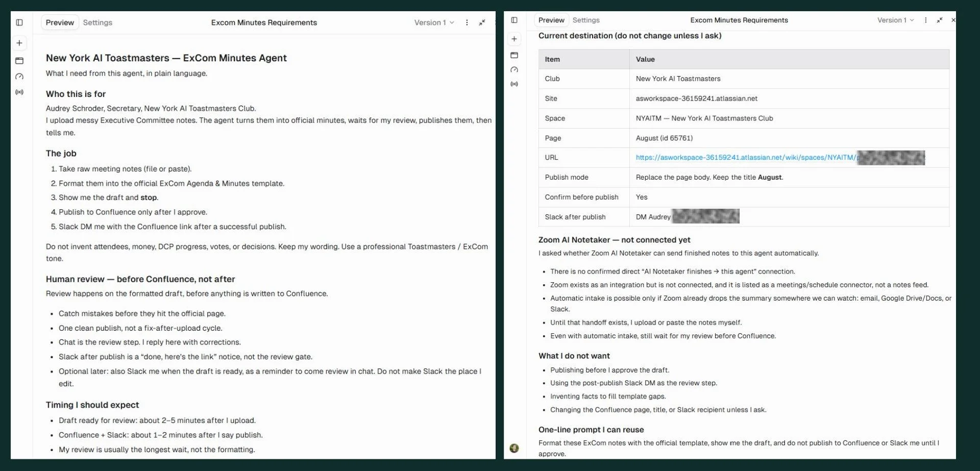
Task: Click the gauge icon in the left window sidebar
Action: tap(19, 77)
